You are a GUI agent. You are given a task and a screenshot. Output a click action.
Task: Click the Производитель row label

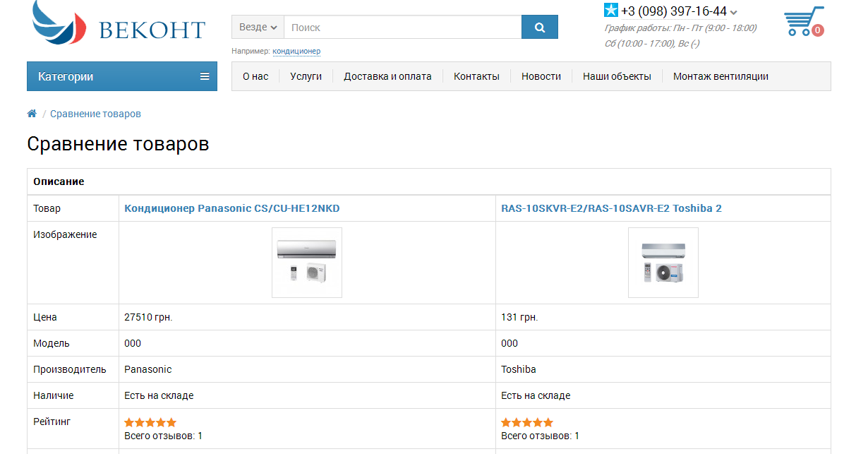click(70, 369)
